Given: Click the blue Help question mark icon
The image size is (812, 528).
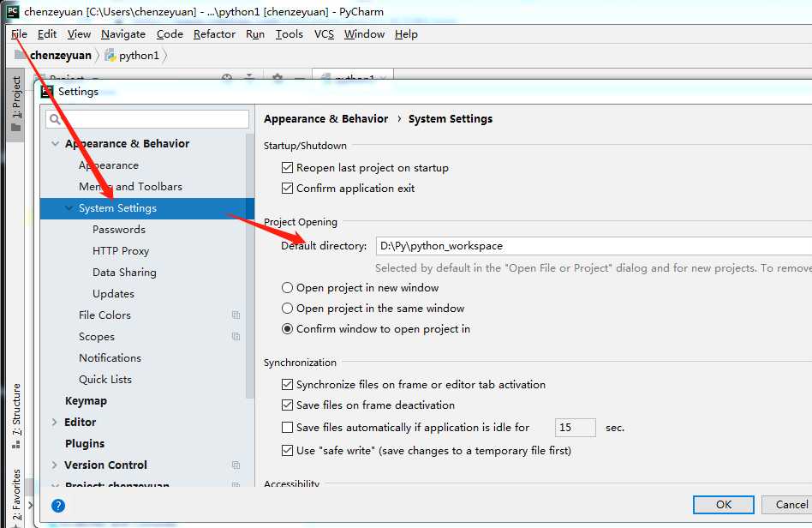Looking at the screenshot, I should [58, 506].
